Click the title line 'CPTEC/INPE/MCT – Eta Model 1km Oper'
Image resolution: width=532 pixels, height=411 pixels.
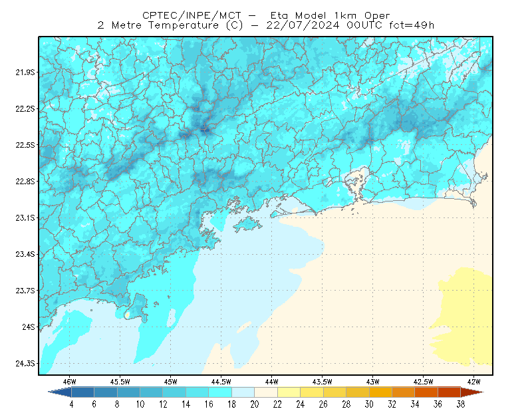tap(266, 15)
